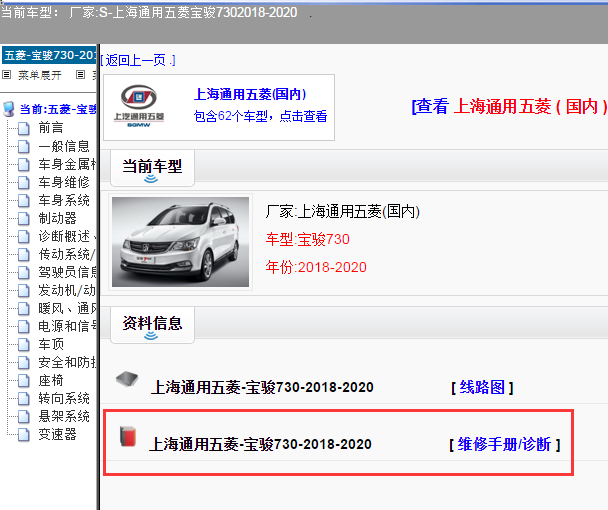Image resolution: width=608 pixels, height=510 pixels.
Task: Click 包含62个车型,点击查看 link
Action: [x=261, y=116]
